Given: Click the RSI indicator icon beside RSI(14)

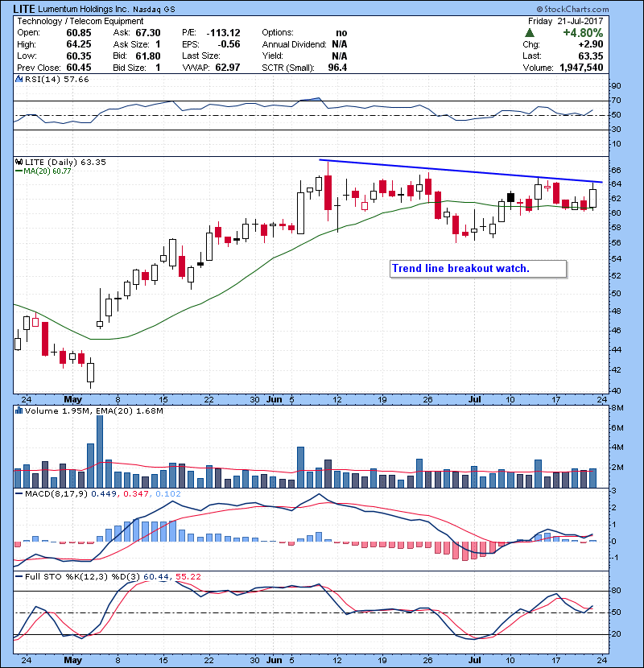Looking at the screenshot, I should click(19, 79).
